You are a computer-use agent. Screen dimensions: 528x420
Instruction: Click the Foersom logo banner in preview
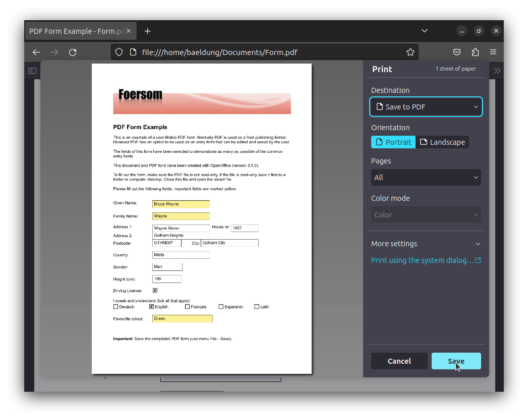coord(202,101)
